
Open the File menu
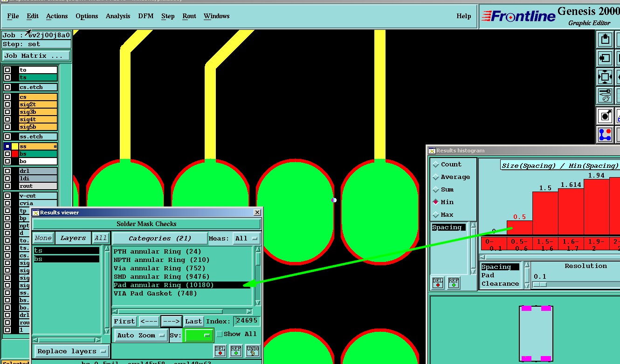pyautogui.click(x=13, y=16)
